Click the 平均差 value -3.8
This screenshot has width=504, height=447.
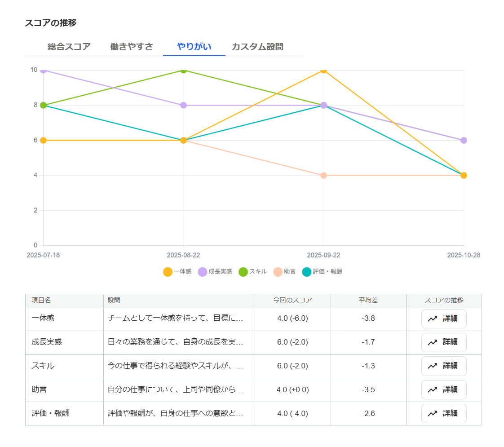pyautogui.click(x=368, y=319)
